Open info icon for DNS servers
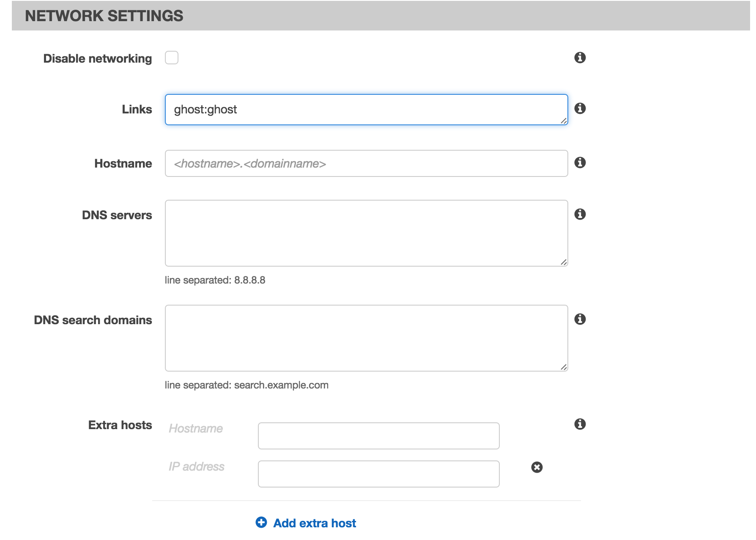The image size is (756, 540). pyautogui.click(x=580, y=214)
